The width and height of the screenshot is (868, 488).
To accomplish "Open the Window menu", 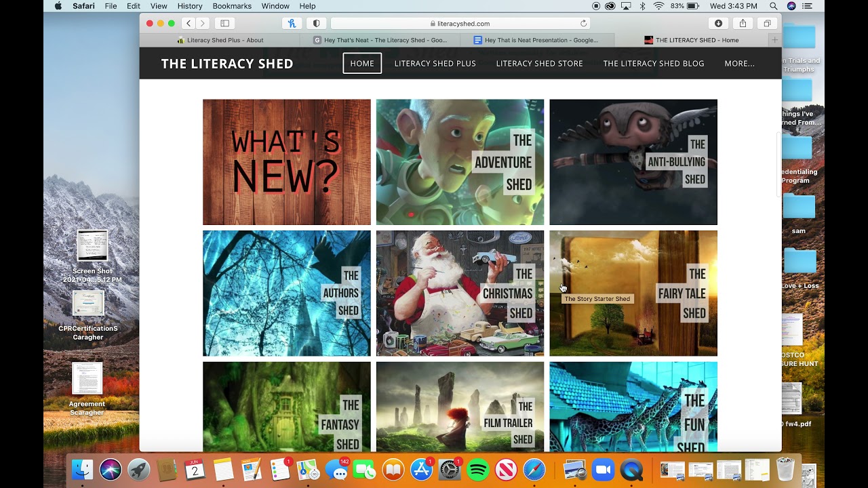I will 275,6.
